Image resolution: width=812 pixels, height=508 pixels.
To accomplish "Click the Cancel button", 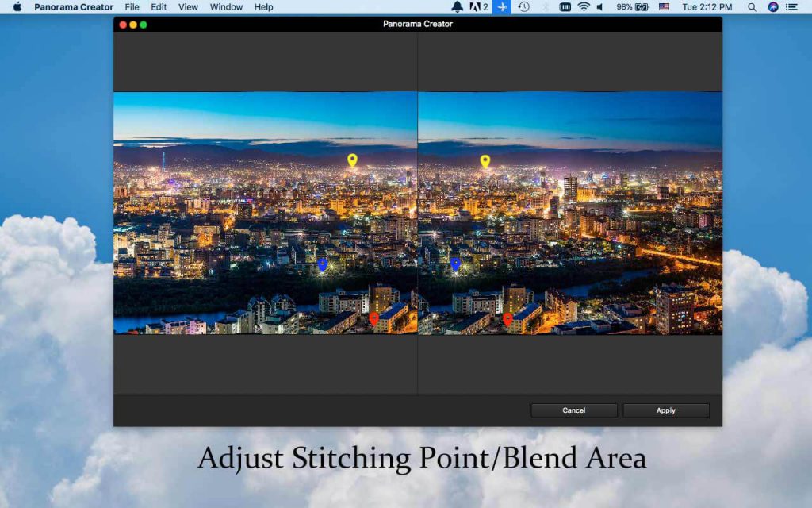I will 573,410.
